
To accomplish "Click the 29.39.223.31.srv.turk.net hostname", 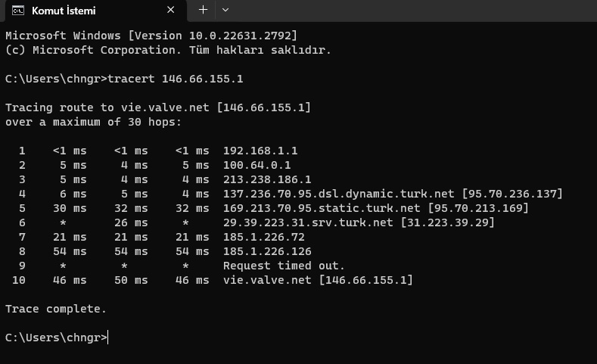I will click(308, 222).
